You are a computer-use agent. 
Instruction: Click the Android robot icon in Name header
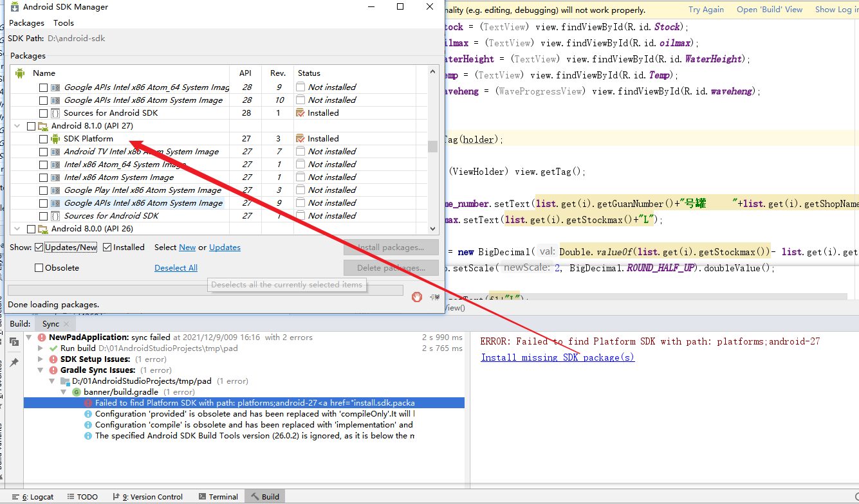tap(20, 73)
